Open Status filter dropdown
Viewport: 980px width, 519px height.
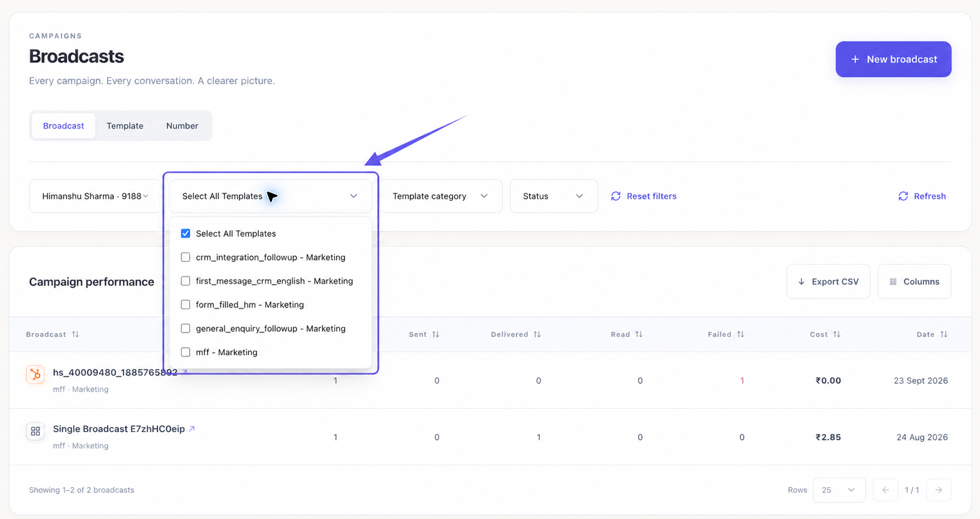pos(553,196)
